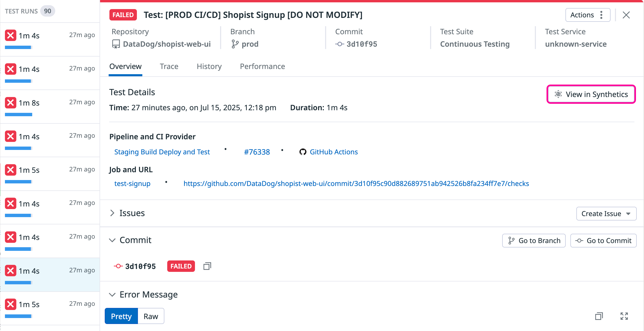Click the GitHub Actions provider icon

(x=303, y=152)
